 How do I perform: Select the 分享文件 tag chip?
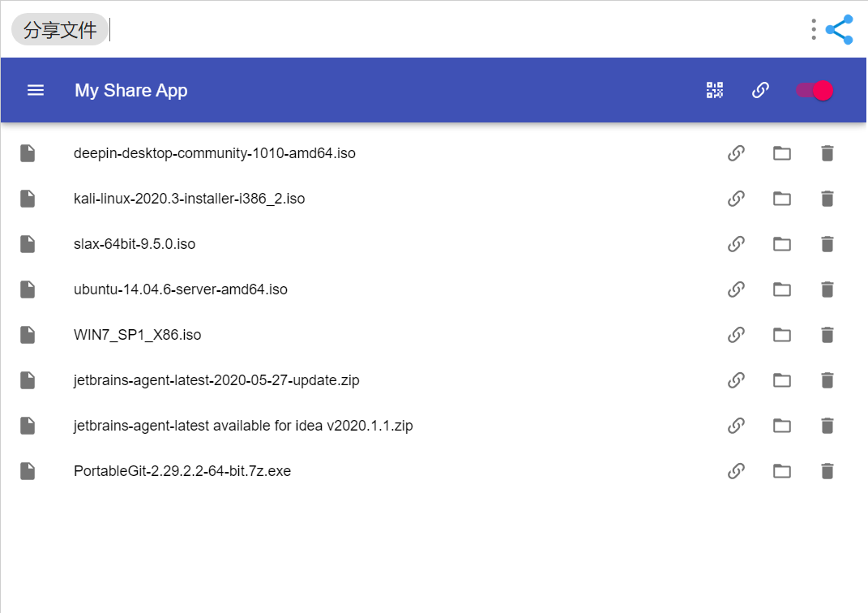(60, 29)
